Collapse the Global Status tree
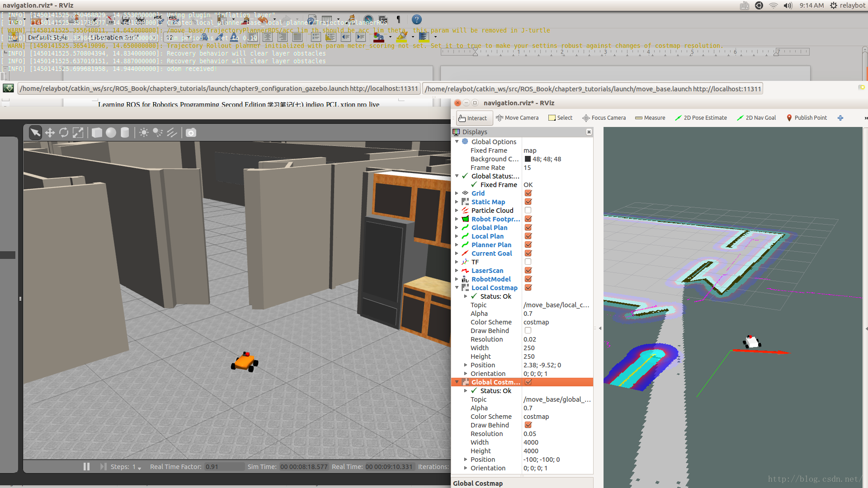The height and width of the screenshot is (488, 868). click(x=457, y=176)
